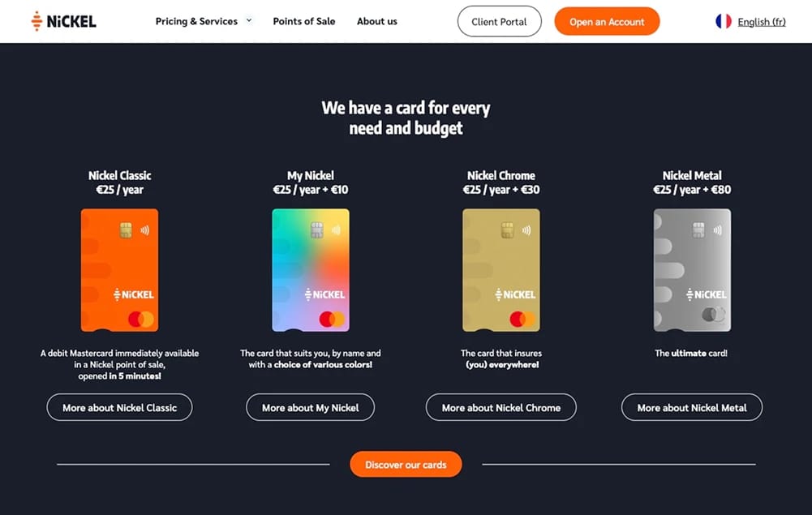The width and height of the screenshot is (812, 515).
Task: Click the chip on the rainbow My Nickel card
Action: [317, 230]
